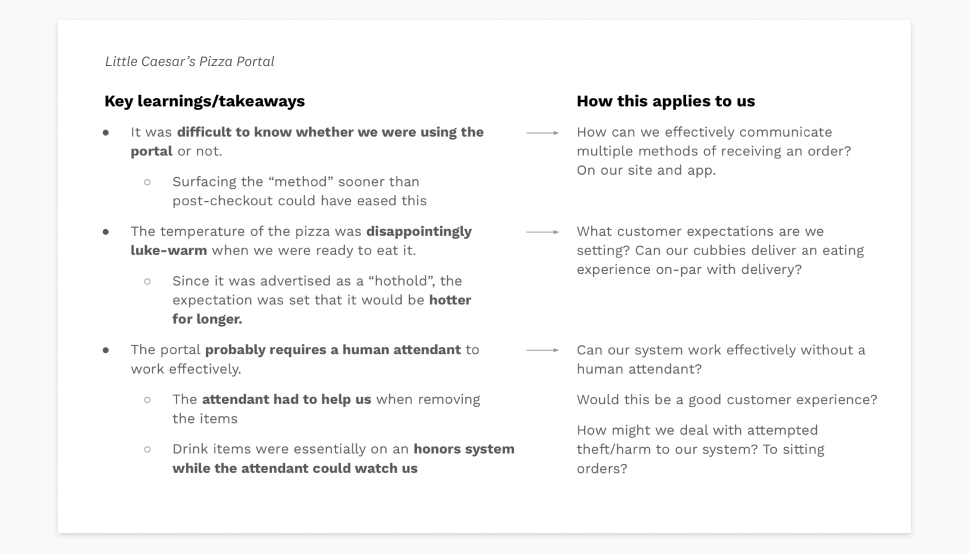Click the hollow bullet before "Drink items were essentially"
The height and width of the screenshot is (553, 970).
pos(147,450)
